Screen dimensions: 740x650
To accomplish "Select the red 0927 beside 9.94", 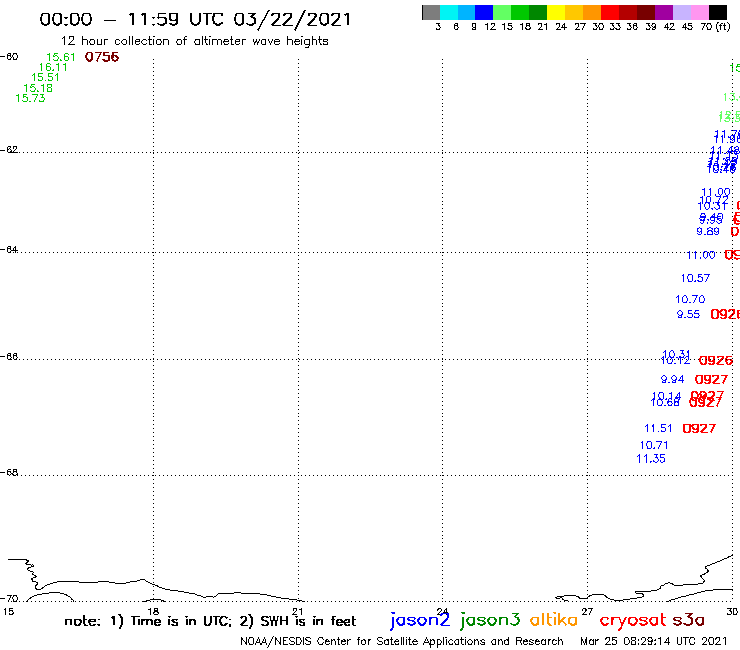I will [711, 380].
